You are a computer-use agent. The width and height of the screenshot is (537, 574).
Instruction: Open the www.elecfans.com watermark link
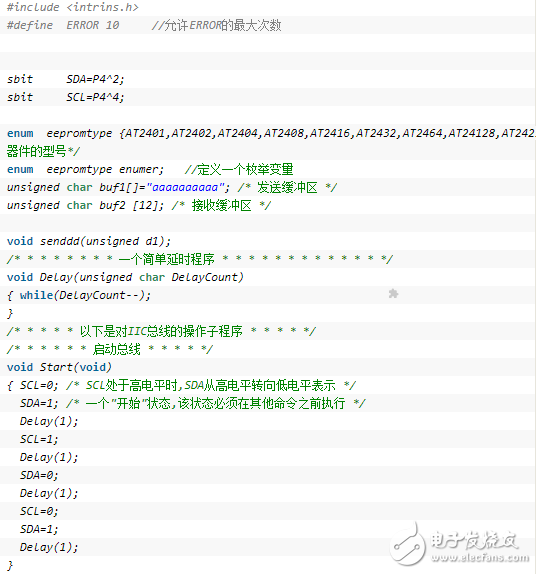480,558
